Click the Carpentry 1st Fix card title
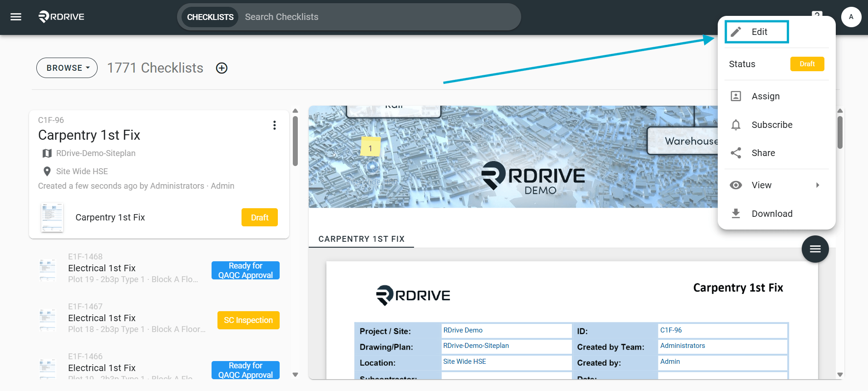 click(x=89, y=135)
